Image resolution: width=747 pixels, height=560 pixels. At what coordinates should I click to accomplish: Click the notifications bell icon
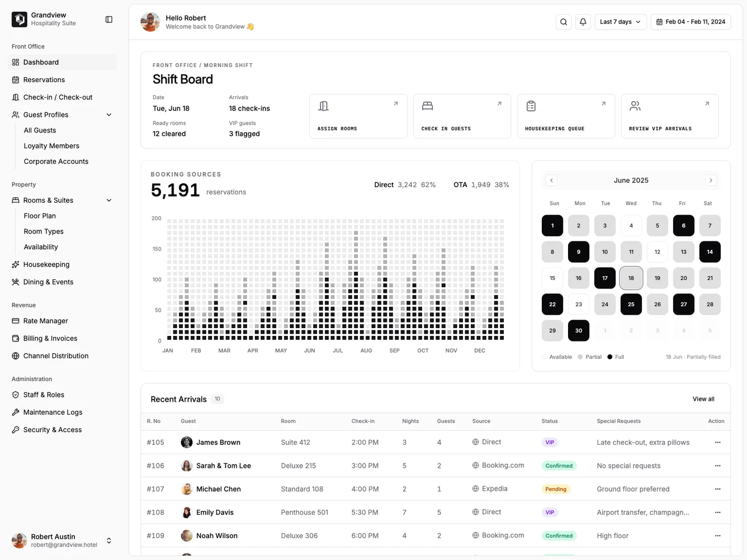pyautogui.click(x=583, y=21)
